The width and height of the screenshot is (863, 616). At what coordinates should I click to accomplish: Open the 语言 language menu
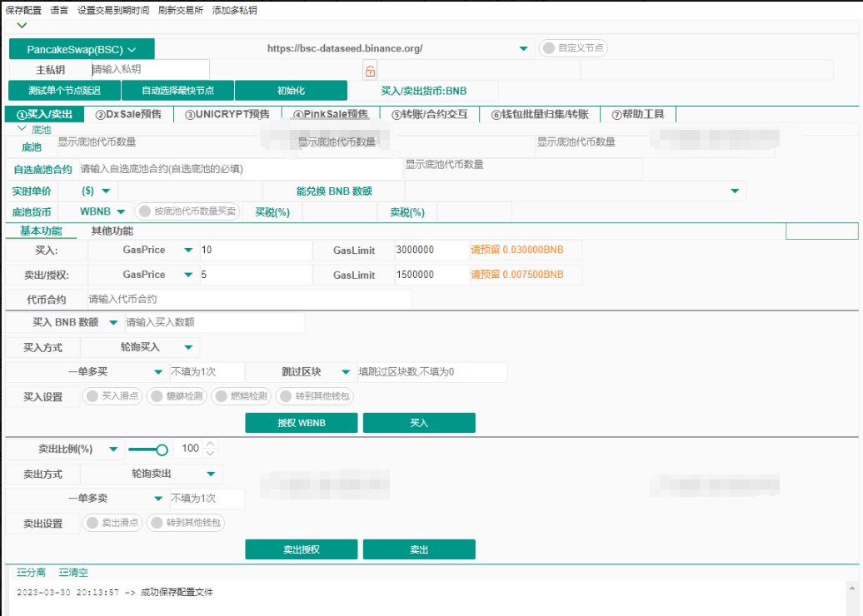(59, 10)
